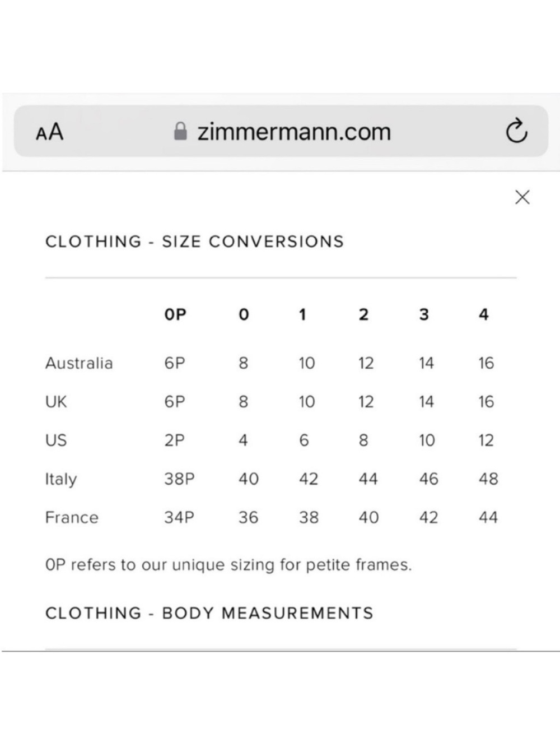Viewport: 560px width, 747px height.
Task: Click the size 1 column header
Action: point(302,314)
